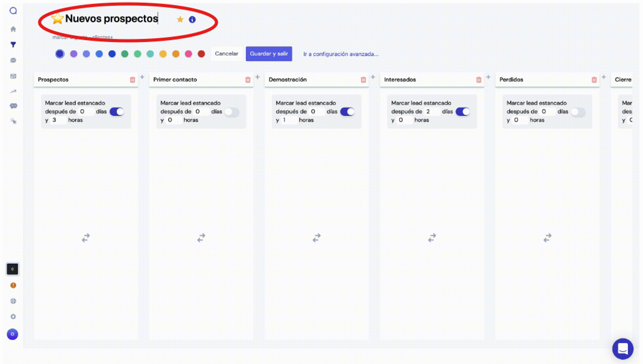Enable stagnant lead toggle in Perdidos
Image resolution: width=643 pixels, height=364 pixels.
tap(578, 112)
